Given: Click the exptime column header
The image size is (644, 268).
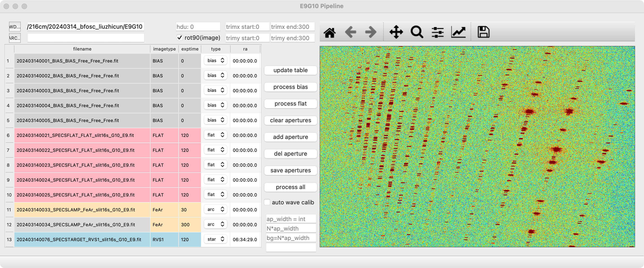Looking at the screenshot, I should 190,49.
